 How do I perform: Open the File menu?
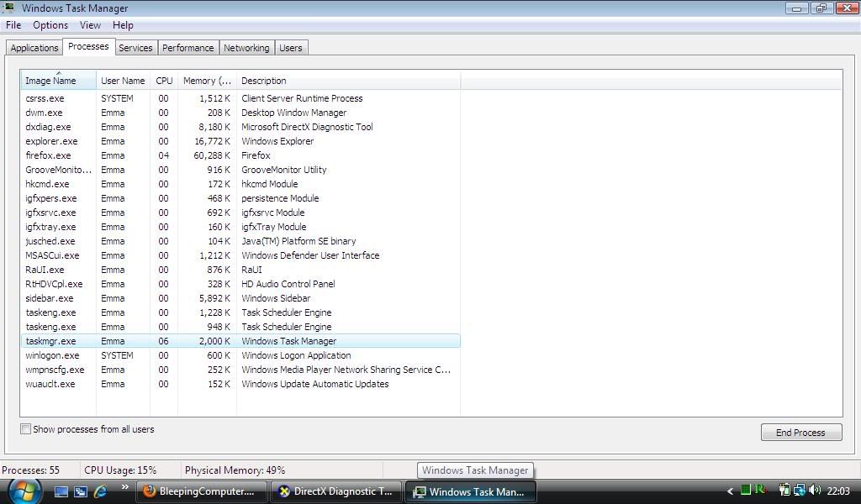click(x=13, y=25)
